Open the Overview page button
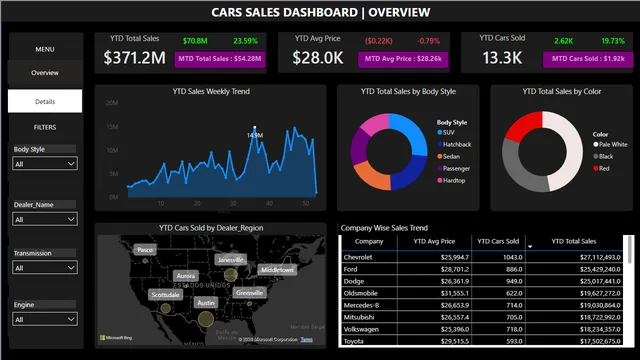 (x=45, y=73)
